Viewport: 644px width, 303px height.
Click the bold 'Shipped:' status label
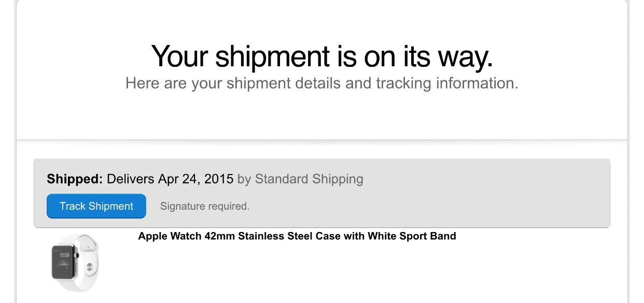point(75,179)
